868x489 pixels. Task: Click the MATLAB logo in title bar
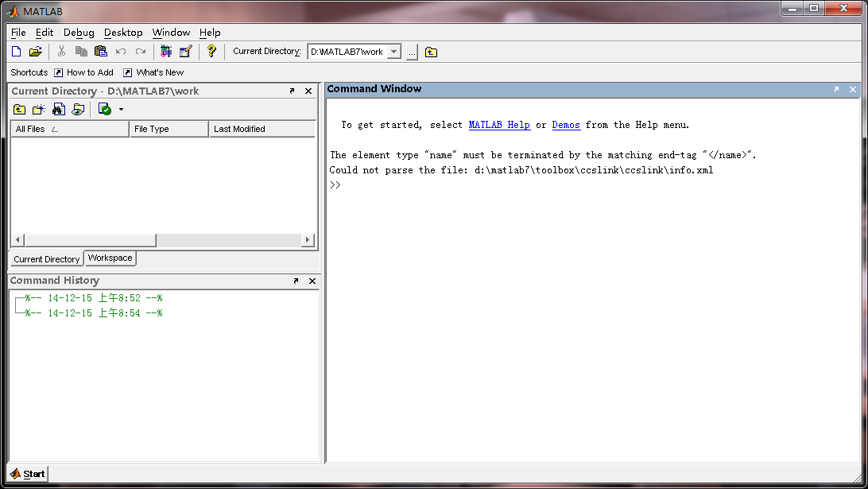click(13, 11)
